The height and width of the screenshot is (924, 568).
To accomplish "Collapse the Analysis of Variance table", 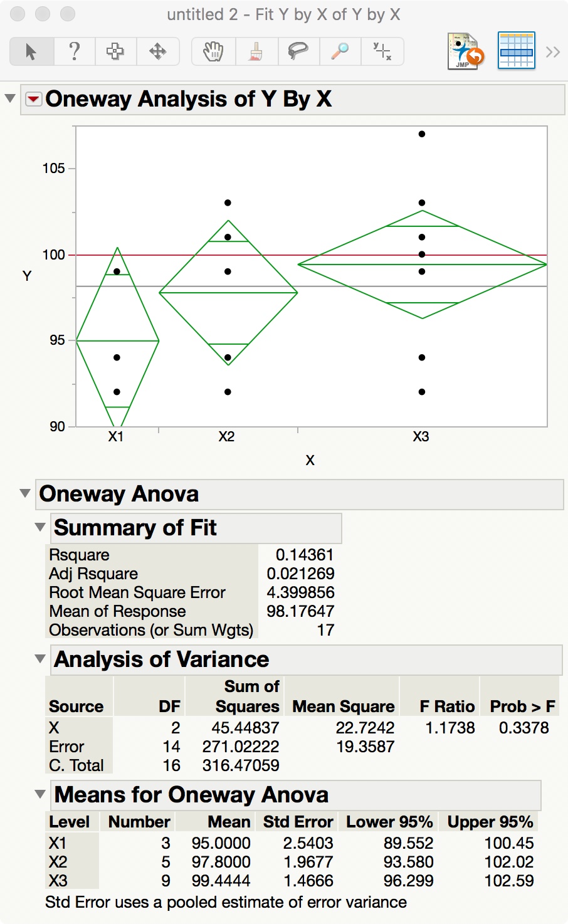I will pyautogui.click(x=40, y=659).
